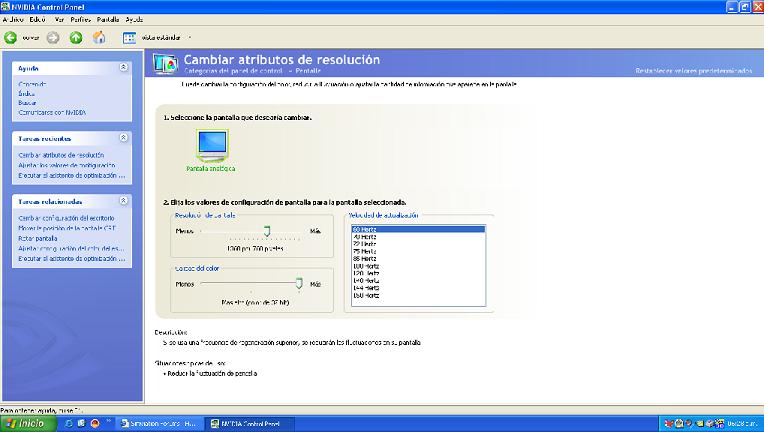764x432 pixels.
Task: Click Categorías del panel de control breadcrumb
Action: coord(233,71)
